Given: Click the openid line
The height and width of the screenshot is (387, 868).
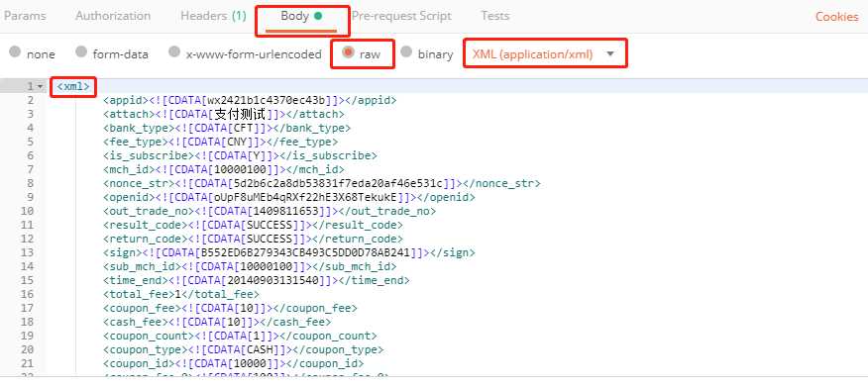Looking at the screenshot, I should 289,197.
